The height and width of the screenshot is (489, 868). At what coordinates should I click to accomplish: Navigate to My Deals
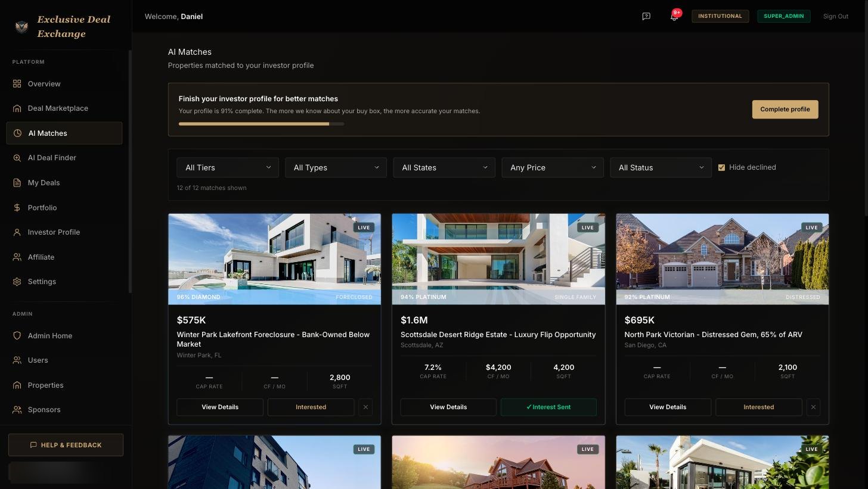tap(64, 183)
